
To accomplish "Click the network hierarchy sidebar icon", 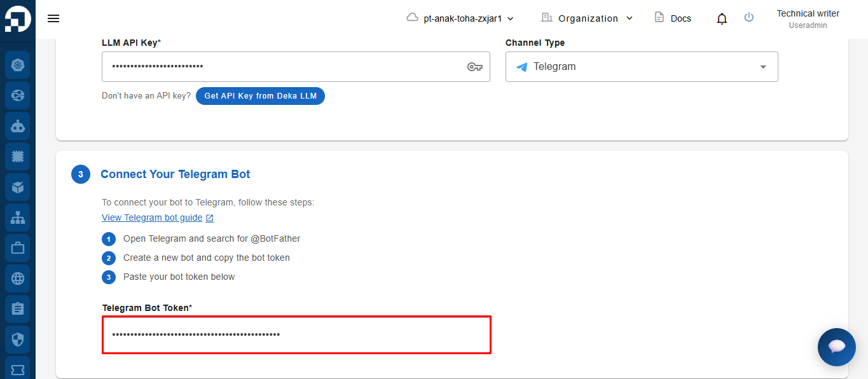I will click(x=18, y=217).
